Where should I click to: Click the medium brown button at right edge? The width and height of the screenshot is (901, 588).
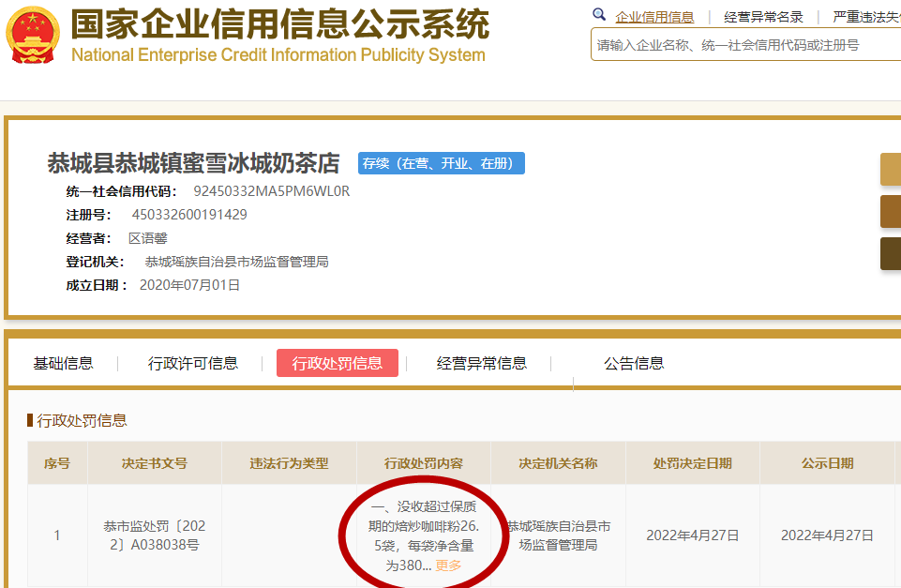890,211
